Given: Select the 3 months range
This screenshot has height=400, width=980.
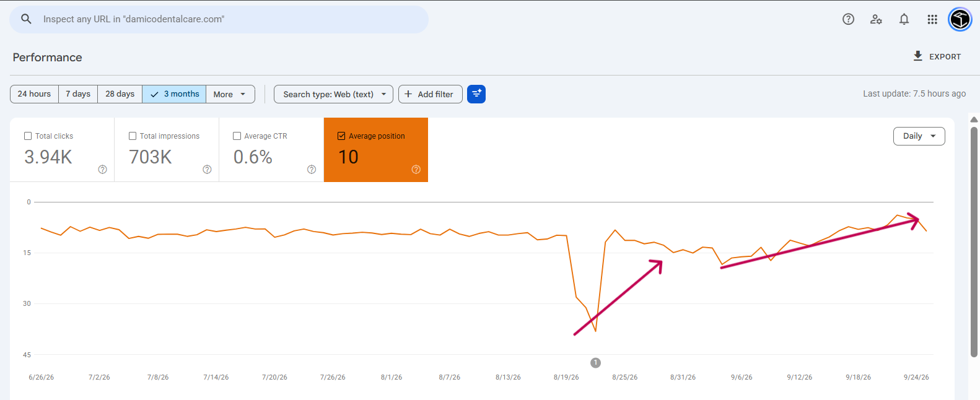Looking at the screenshot, I should coord(174,94).
